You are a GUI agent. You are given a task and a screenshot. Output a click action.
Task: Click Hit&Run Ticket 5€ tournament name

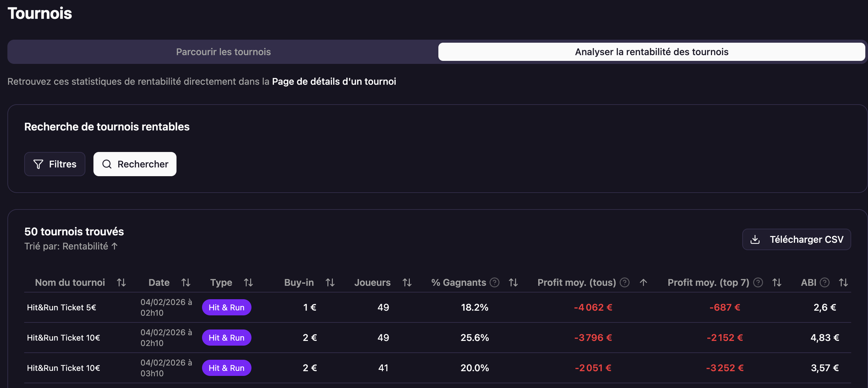61,307
